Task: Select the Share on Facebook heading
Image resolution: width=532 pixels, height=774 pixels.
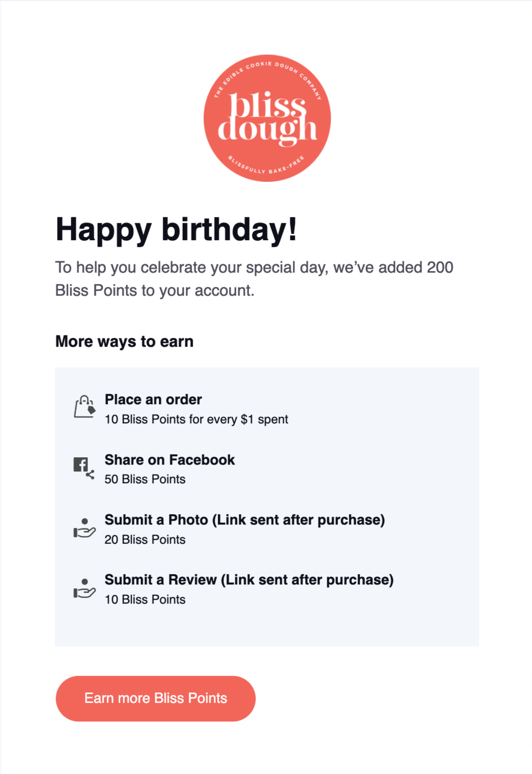Action: (x=169, y=460)
